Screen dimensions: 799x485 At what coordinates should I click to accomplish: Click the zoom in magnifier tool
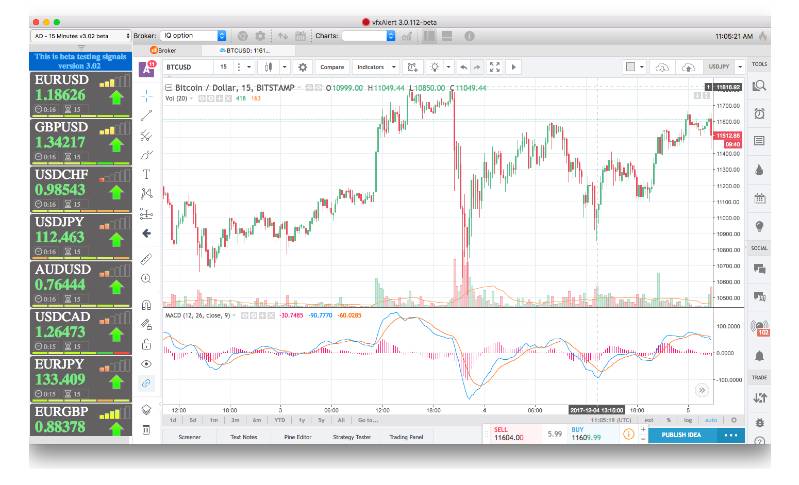tap(147, 279)
